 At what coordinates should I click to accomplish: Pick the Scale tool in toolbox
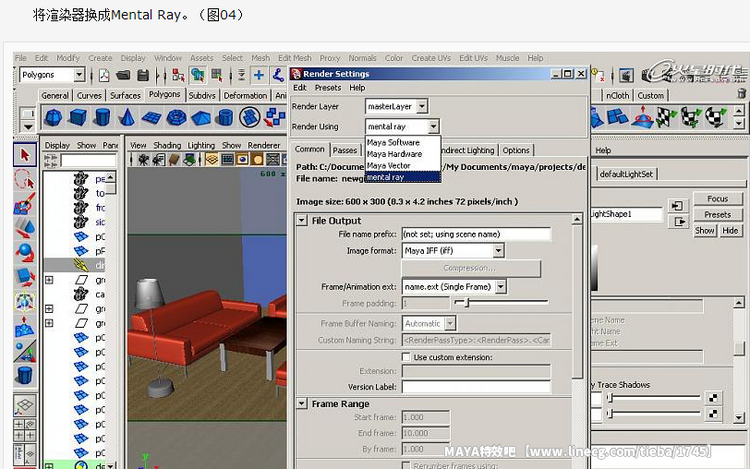coord(24,277)
